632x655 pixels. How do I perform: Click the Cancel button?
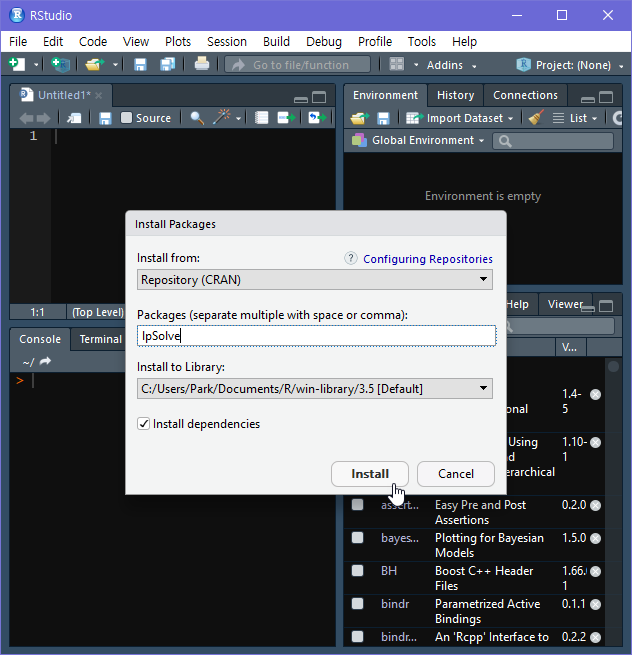click(456, 474)
